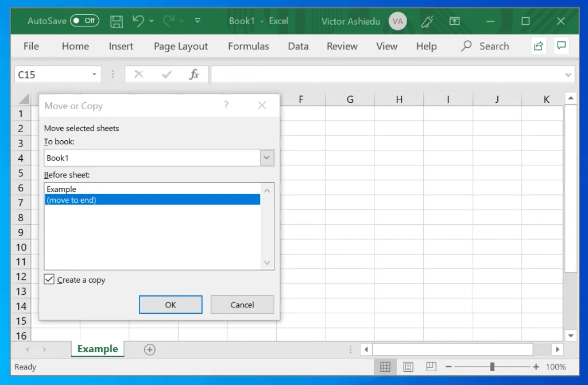Click the Undo arrow icon

point(138,21)
